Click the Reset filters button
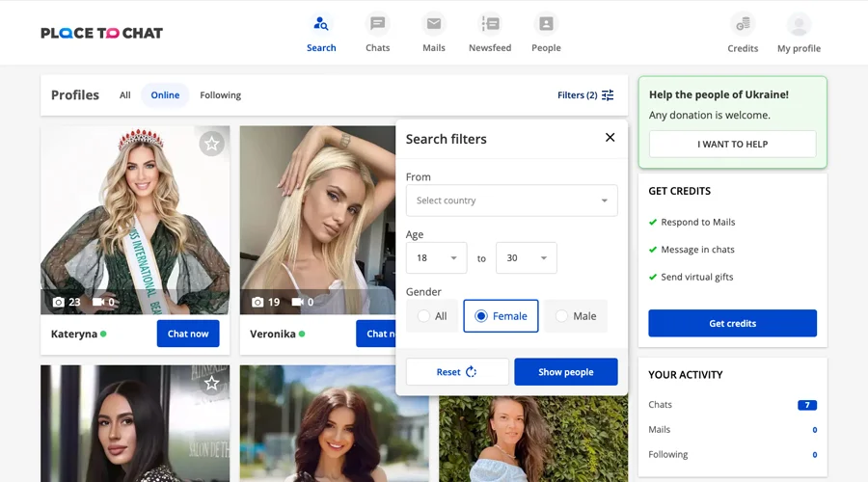 [x=457, y=372]
